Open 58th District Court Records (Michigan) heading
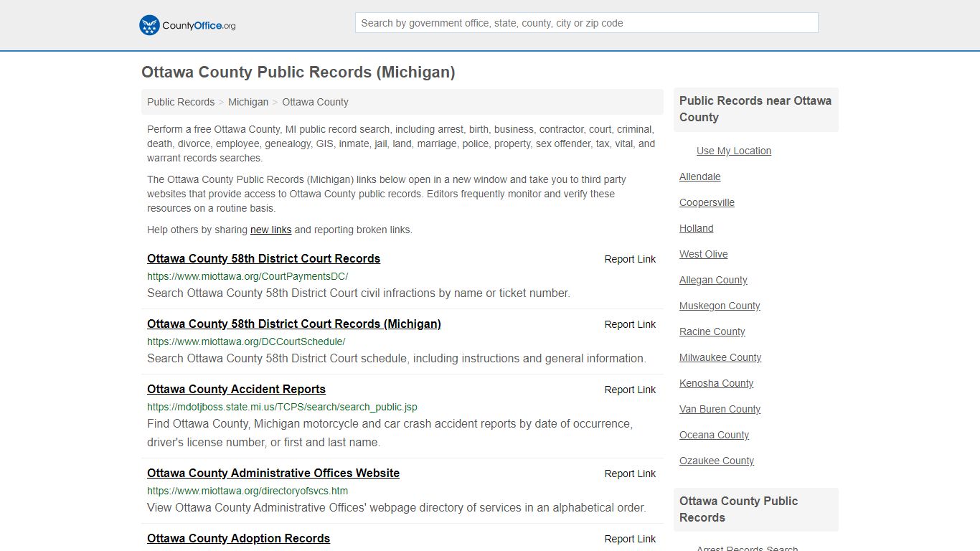The image size is (980, 551). pos(294,324)
